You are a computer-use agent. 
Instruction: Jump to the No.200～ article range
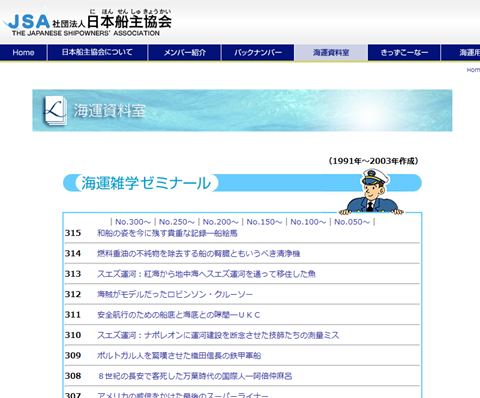(221, 222)
